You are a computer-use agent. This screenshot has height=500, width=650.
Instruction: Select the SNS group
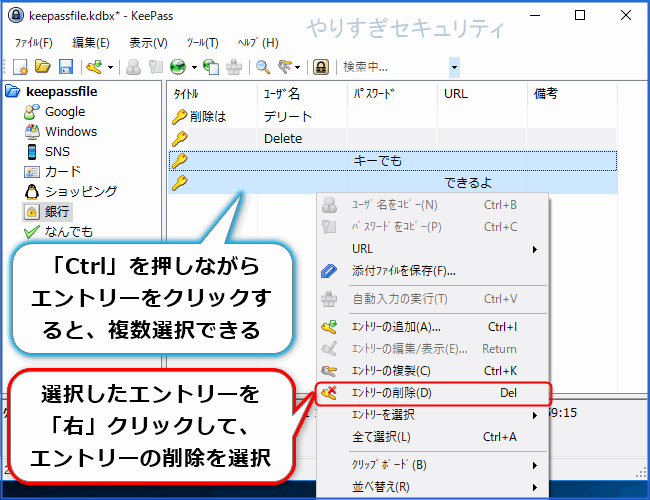[57, 151]
